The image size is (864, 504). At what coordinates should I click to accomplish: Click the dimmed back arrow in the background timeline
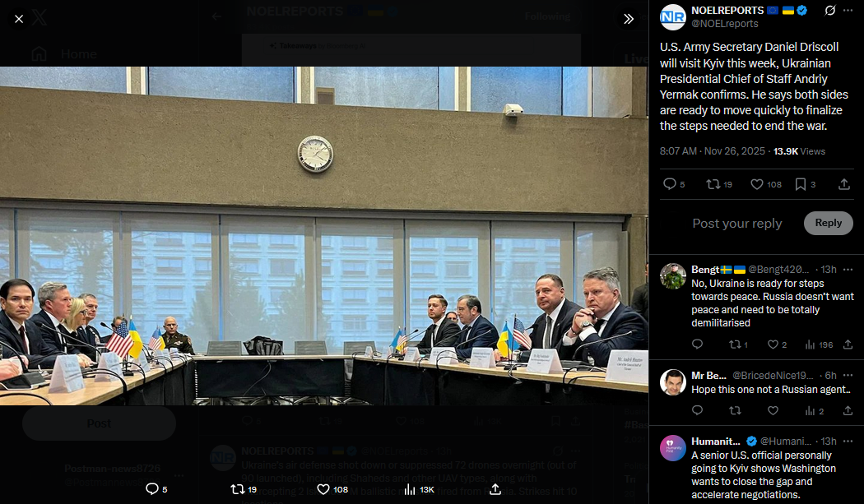(217, 16)
